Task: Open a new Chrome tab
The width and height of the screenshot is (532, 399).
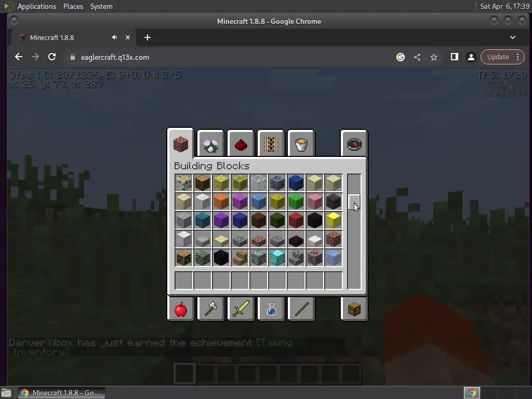Action: coord(147,37)
